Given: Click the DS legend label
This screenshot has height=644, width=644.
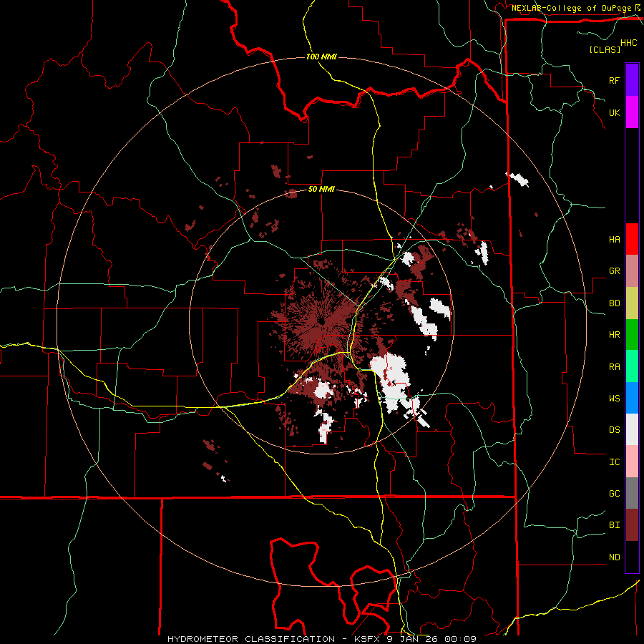Looking at the screenshot, I should (x=614, y=430).
